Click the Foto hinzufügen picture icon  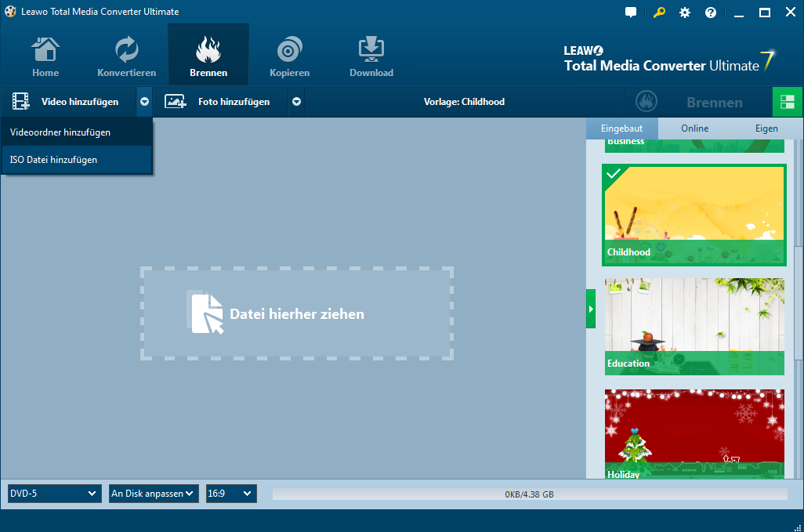175,102
